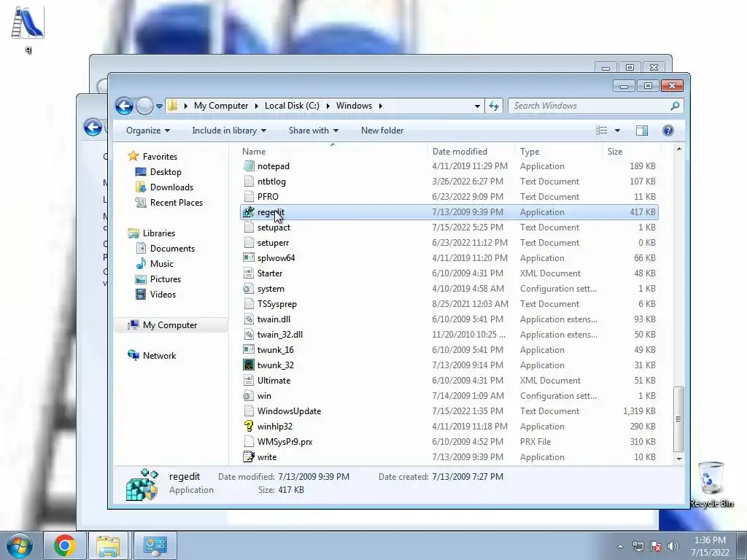Open Explorer help question mark button

pos(668,131)
